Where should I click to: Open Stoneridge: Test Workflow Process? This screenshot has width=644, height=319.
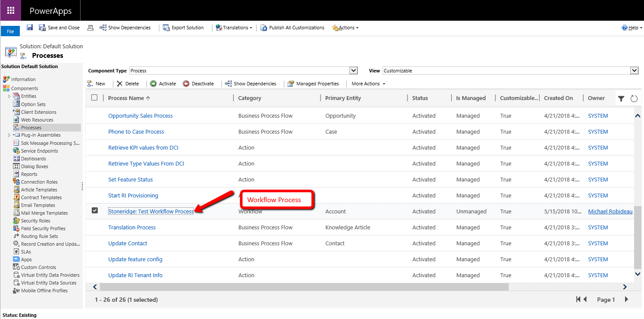pos(151,211)
